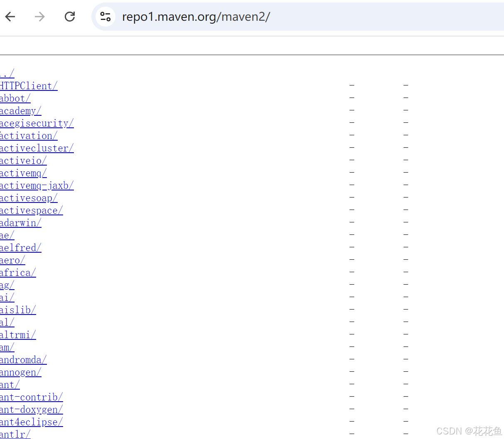Open the activecluster/ directory

(x=37, y=148)
